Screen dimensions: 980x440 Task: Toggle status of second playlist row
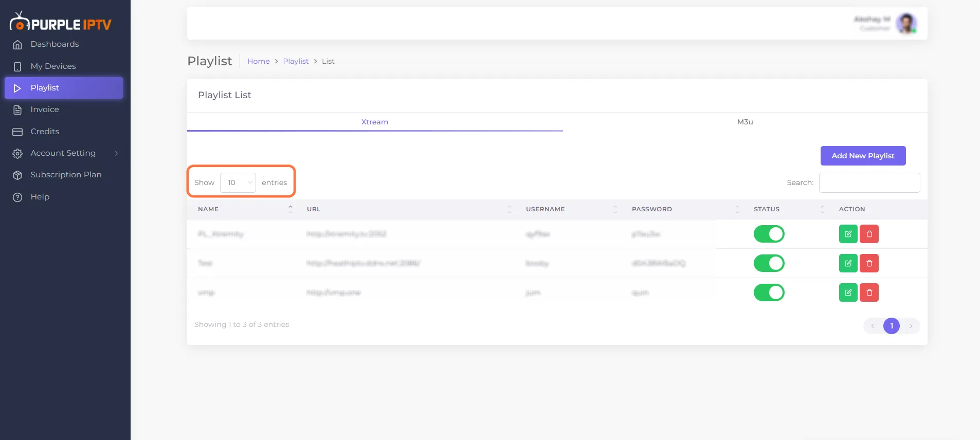click(769, 263)
